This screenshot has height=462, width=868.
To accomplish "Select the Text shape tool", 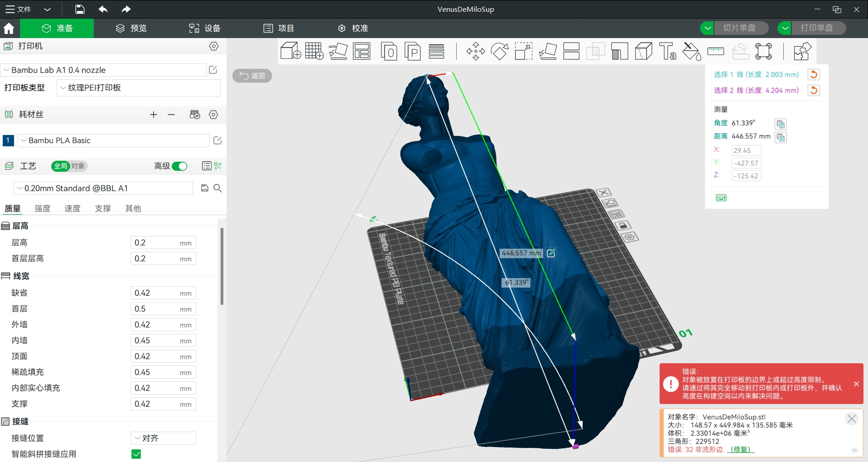I will click(x=667, y=51).
